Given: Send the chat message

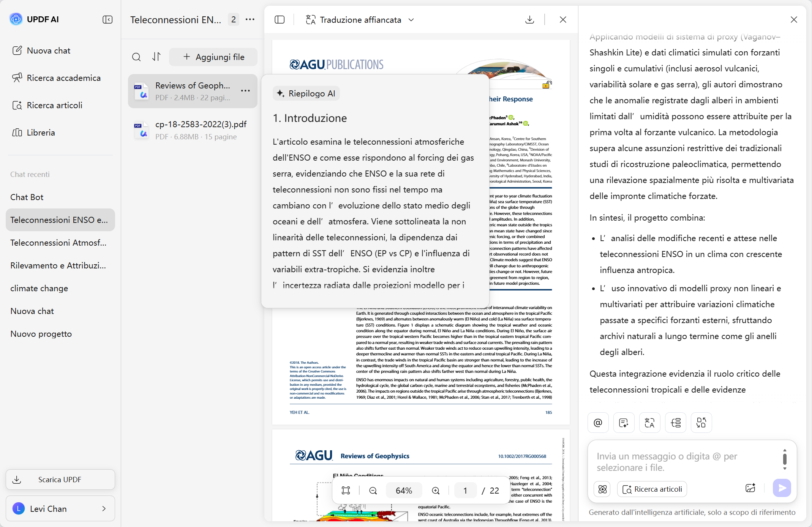Looking at the screenshot, I should (782, 488).
